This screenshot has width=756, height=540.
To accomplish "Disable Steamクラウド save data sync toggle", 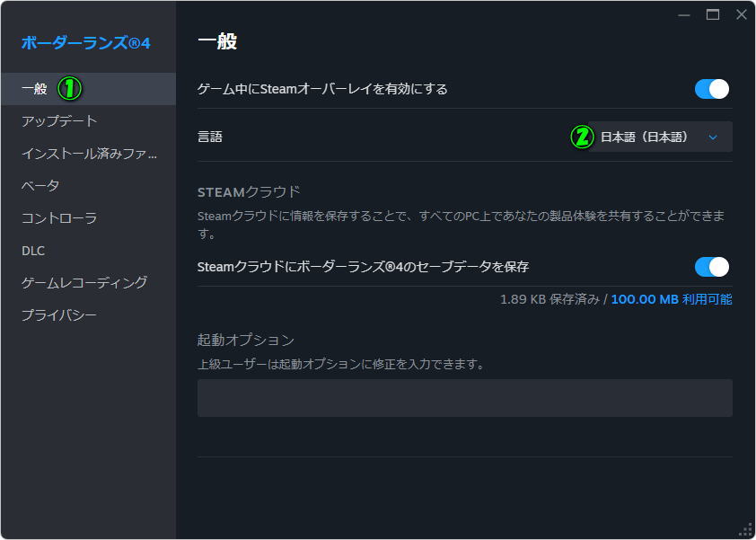I will coord(712,267).
